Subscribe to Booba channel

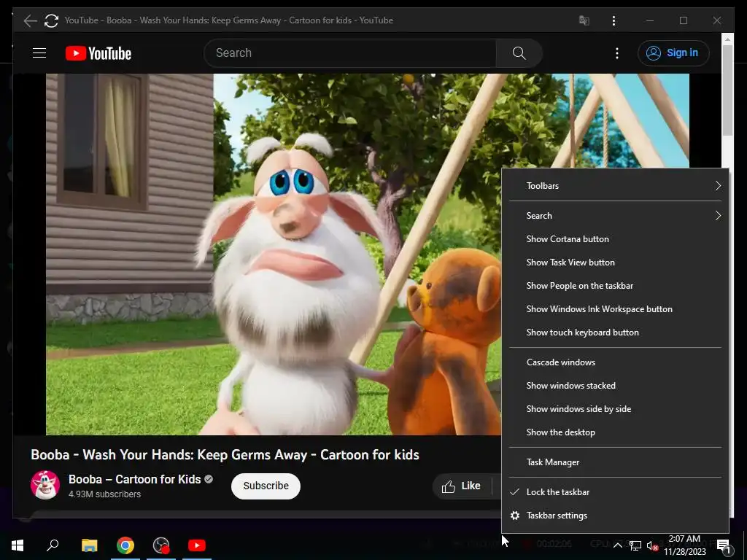pyautogui.click(x=266, y=486)
